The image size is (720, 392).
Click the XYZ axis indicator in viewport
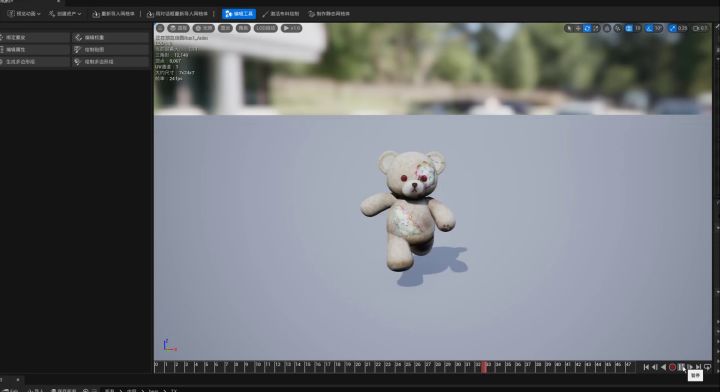[169, 346]
